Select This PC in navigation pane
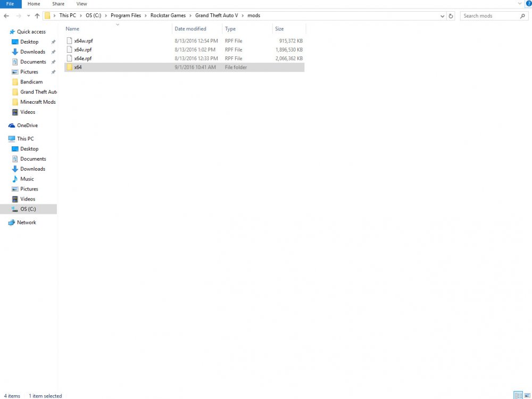The width and height of the screenshot is (532, 399). point(25,139)
